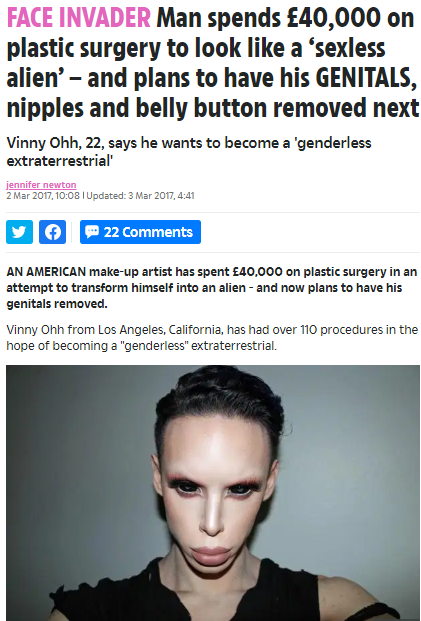Click the '22 Comments' text label
Screen dimensions: 421x621
[148, 232]
